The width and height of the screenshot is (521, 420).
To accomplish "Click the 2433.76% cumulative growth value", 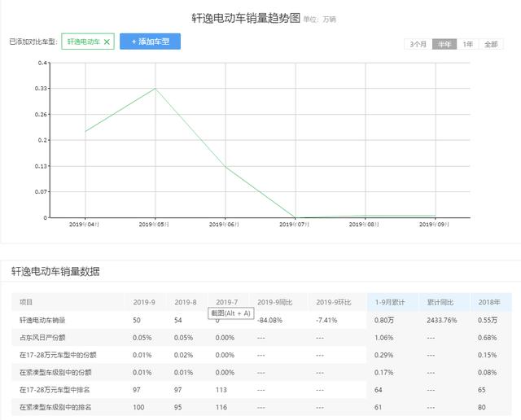I will click(x=442, y=321).
